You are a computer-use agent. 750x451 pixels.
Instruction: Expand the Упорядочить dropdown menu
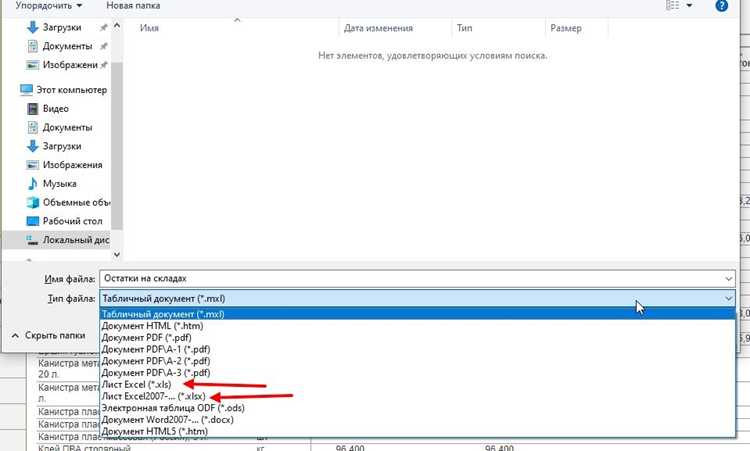(48, 6)
